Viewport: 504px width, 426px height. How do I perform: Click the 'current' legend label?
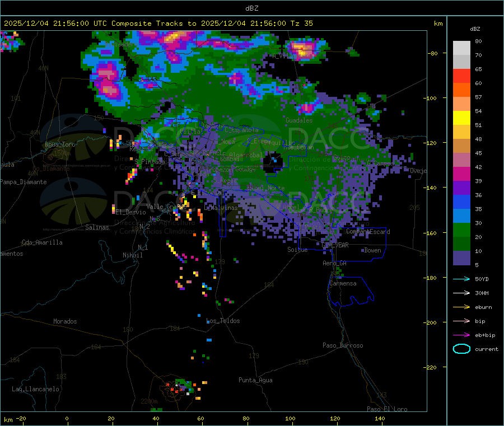487,349
